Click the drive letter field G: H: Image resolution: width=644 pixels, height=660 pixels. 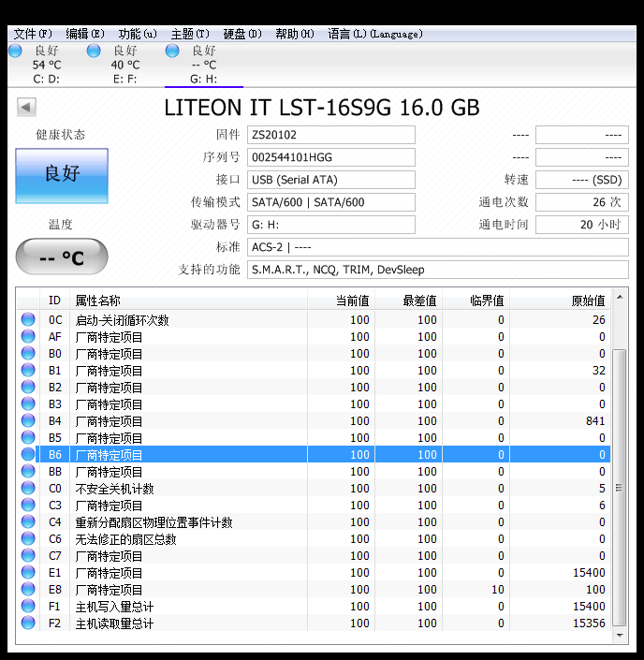coord(330,225)
